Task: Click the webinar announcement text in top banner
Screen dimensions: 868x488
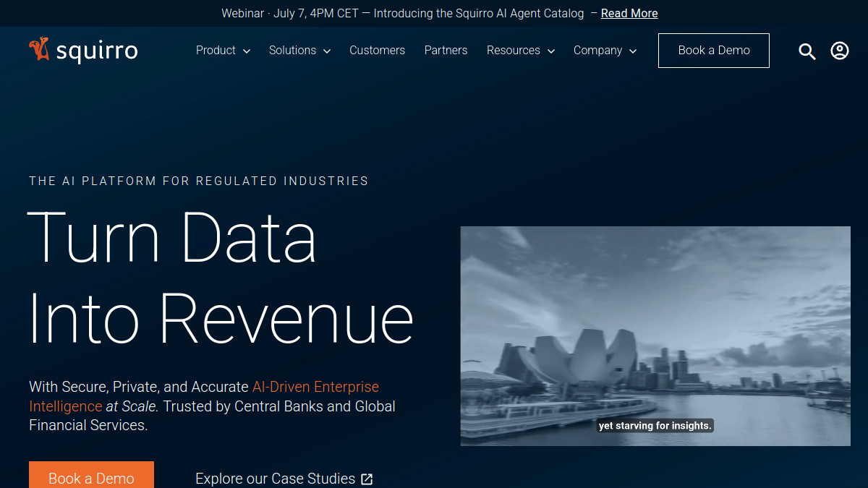Action: coord(402,13)
